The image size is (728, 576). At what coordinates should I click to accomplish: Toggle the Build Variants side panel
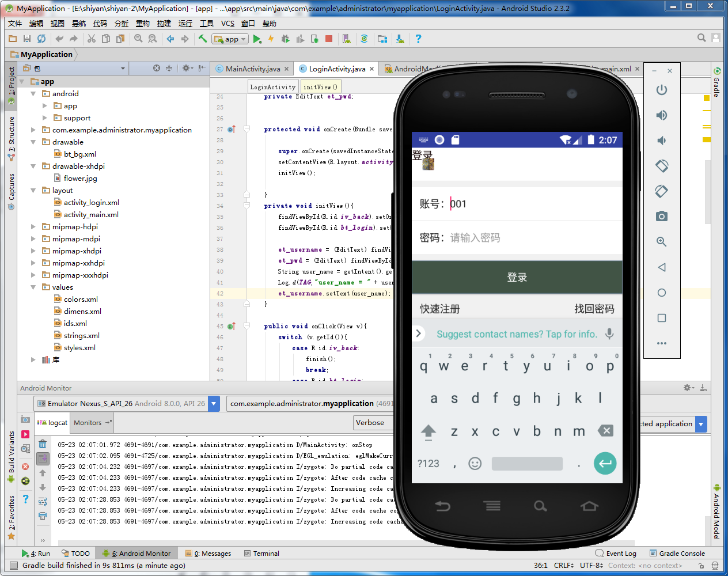point(11,456)
